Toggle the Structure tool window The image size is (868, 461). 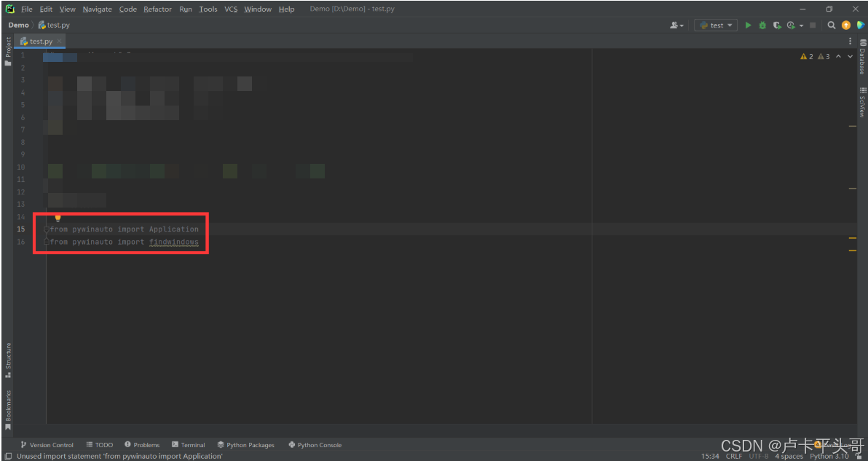click(8, 360)
